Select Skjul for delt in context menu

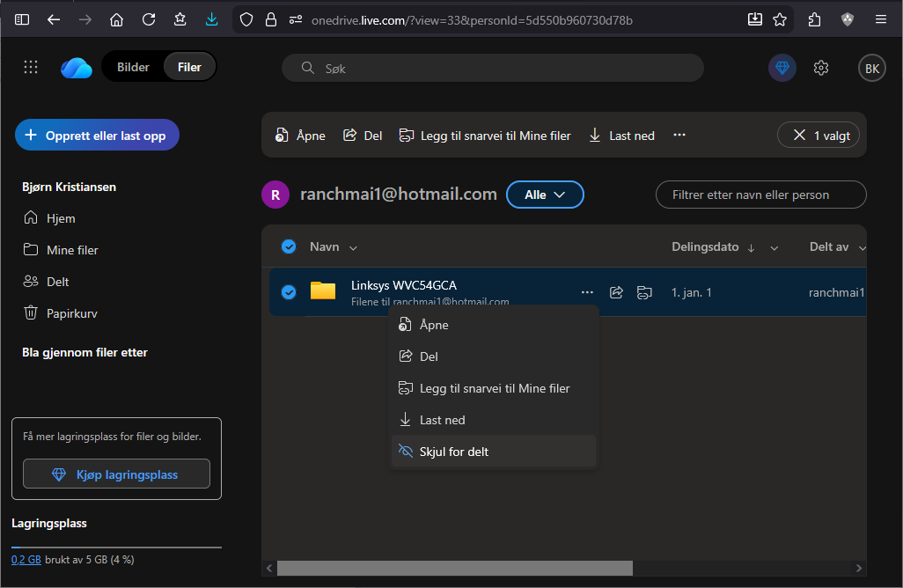point(493,452)
